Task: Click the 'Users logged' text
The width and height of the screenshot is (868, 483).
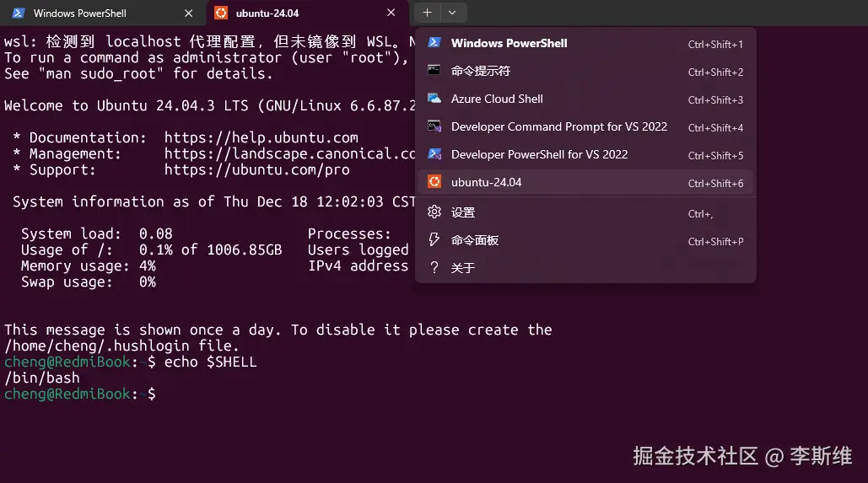Action: 359,250
